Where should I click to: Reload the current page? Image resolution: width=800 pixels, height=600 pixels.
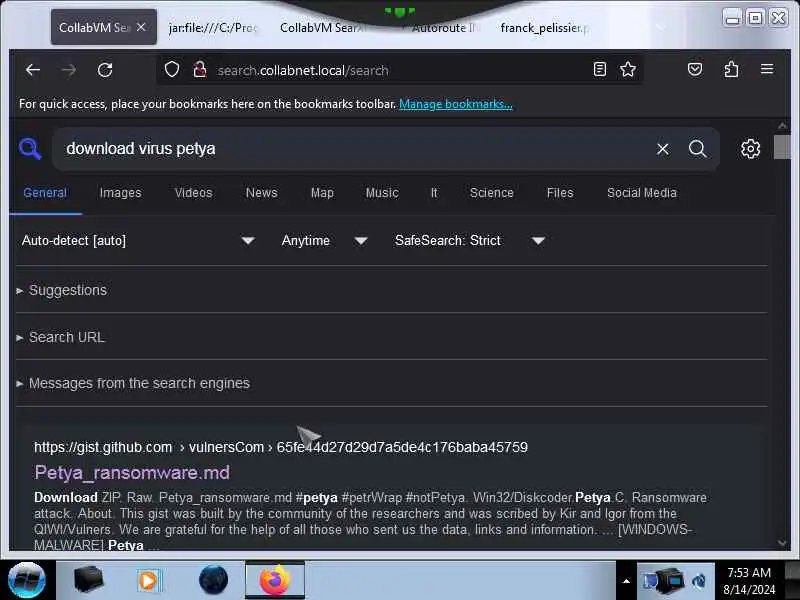coord(105,70)
